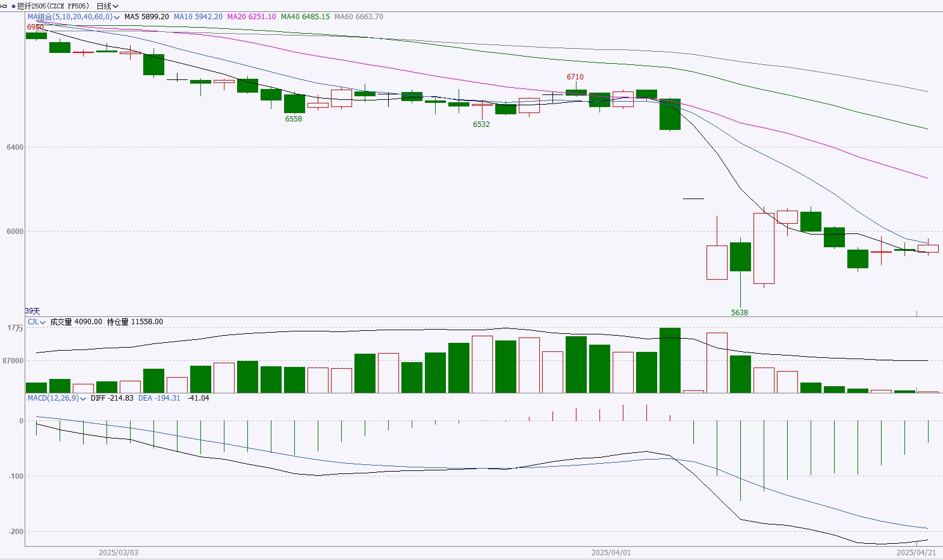The height and width of the screenshot is (560, 943).
Task: Expand the MA组合 indicator dropdown
Action: click(116, 17)
